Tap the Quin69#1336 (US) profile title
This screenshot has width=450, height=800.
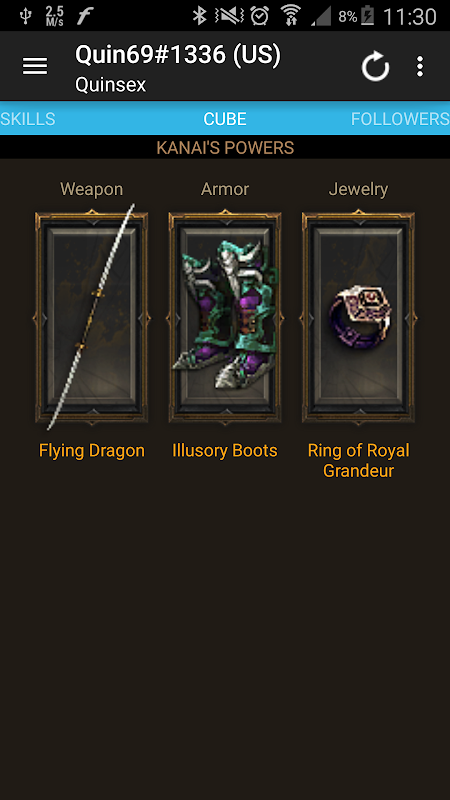(178, 55)
